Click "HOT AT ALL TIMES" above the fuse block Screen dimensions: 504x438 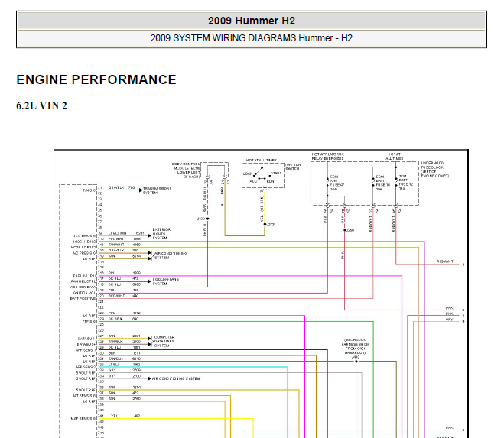point(394,157)
